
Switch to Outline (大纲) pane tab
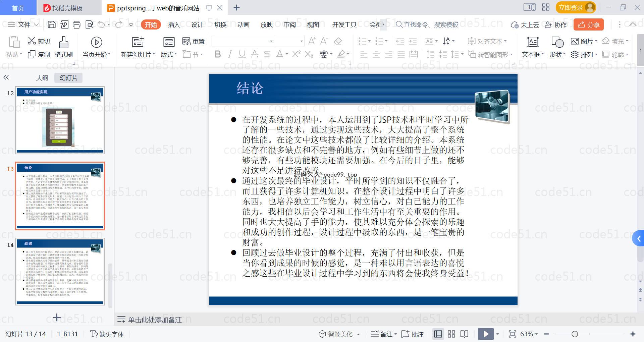(x=42, y=78)
